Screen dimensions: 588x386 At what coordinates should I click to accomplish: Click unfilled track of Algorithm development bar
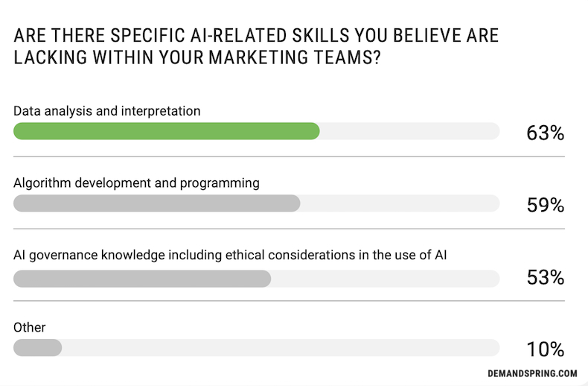pos(400,203)
